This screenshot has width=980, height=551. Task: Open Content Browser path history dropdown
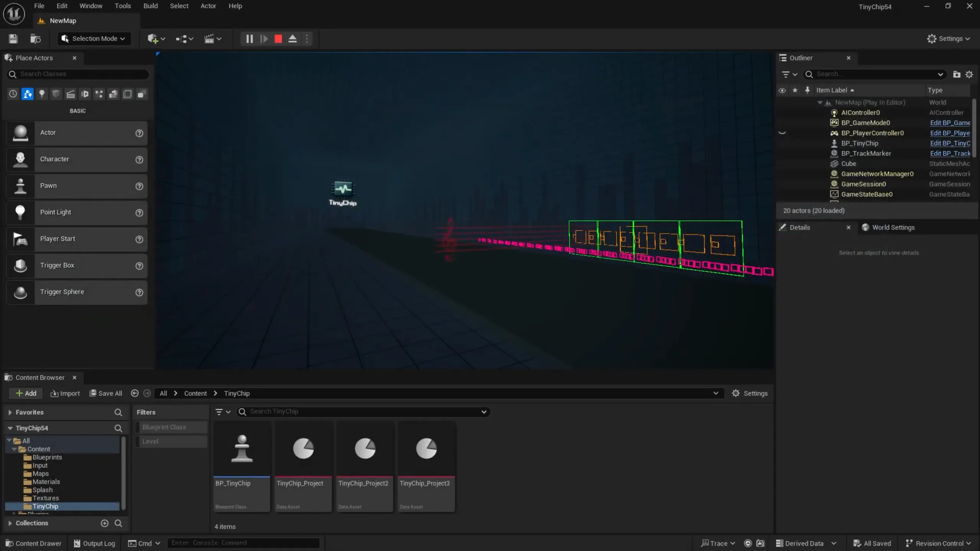(715, 393)
